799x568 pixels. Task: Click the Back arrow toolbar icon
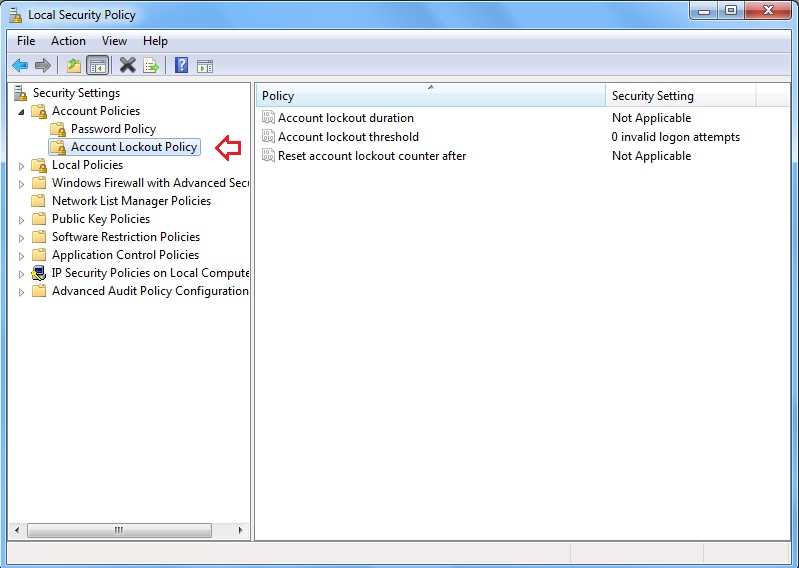(x=20, y=66)
